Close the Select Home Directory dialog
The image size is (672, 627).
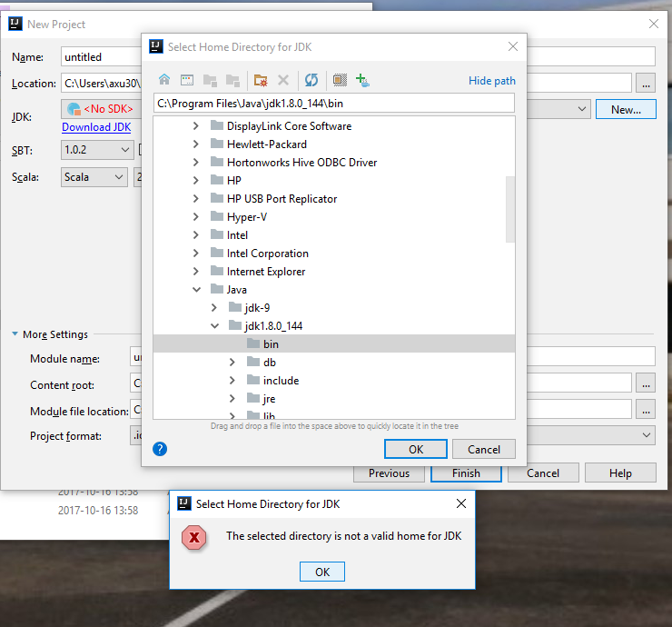point(512,46)
